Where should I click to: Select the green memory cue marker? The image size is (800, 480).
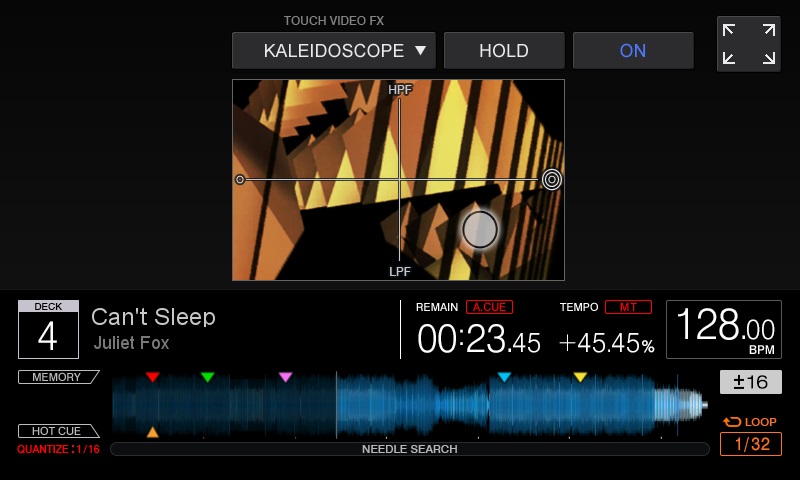tap(208, 377)
